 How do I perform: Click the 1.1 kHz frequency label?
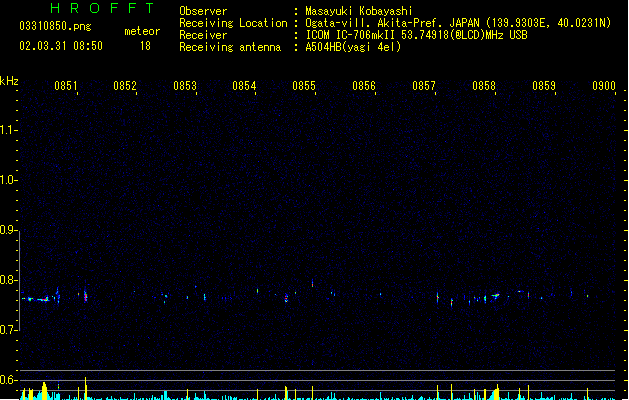[8, 130]
